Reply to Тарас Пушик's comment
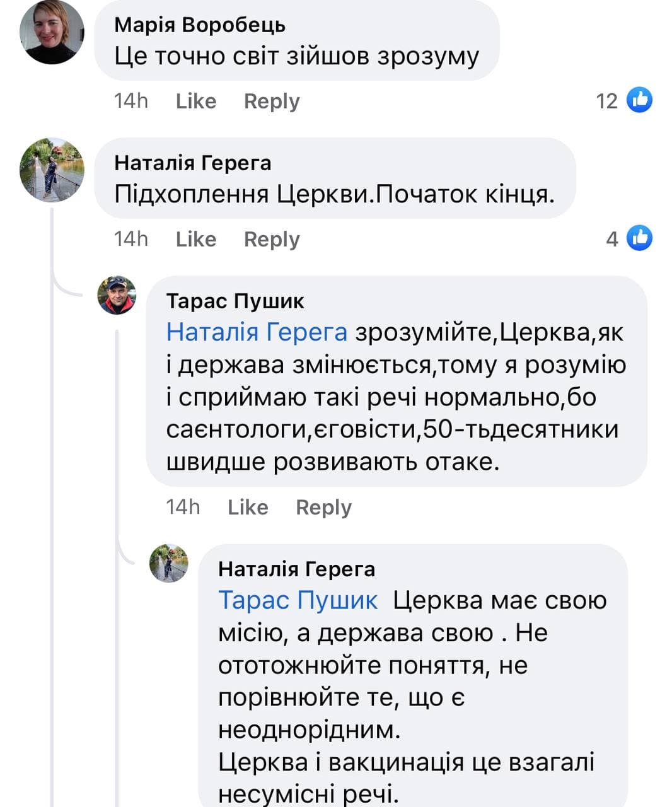Image resolution: width=672 pixels, height=807 pixels. pyautogui.click(x=323, y=507)
